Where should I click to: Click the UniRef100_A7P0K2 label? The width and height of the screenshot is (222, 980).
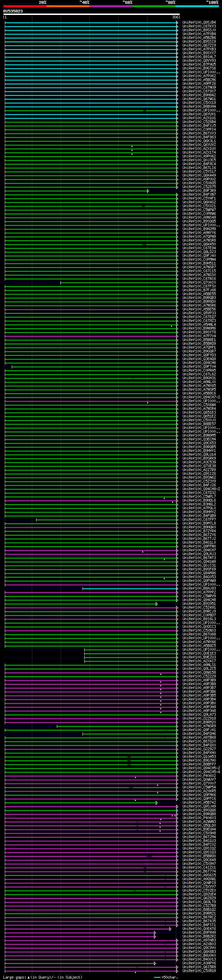(x=199, y=76)
